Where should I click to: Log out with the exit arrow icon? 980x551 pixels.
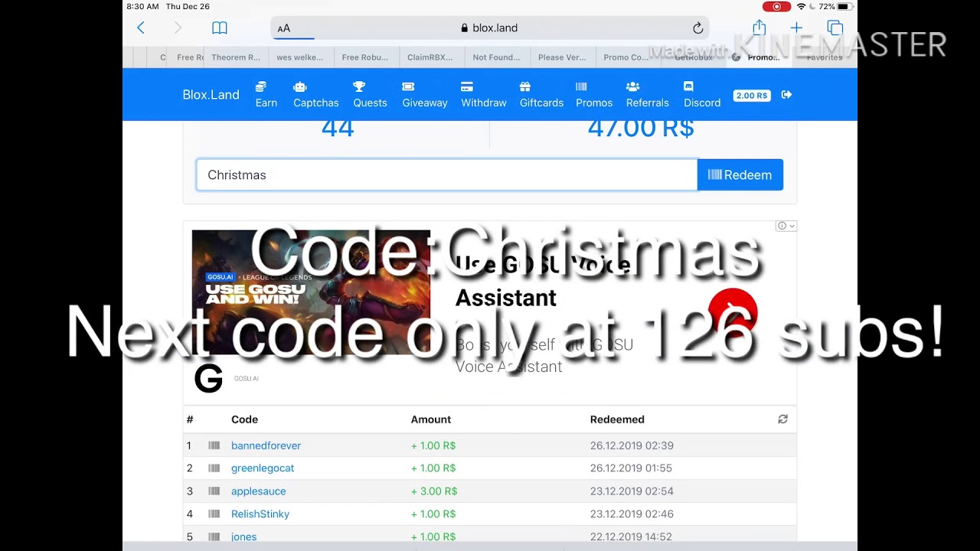[786, 95]
